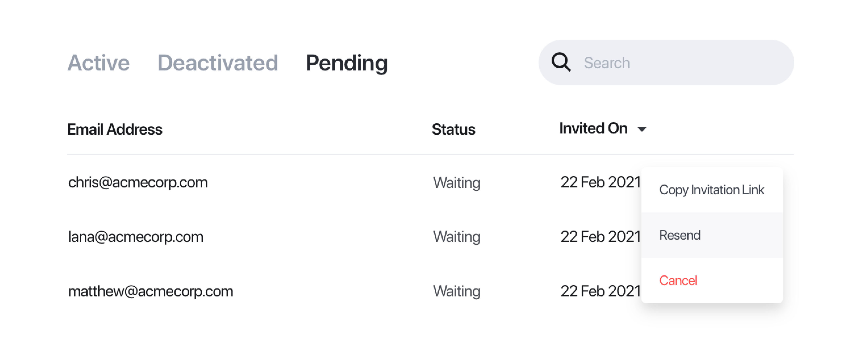Choose Cancel in the context menu
Viewport: 868px width, 341px height.
712,280
